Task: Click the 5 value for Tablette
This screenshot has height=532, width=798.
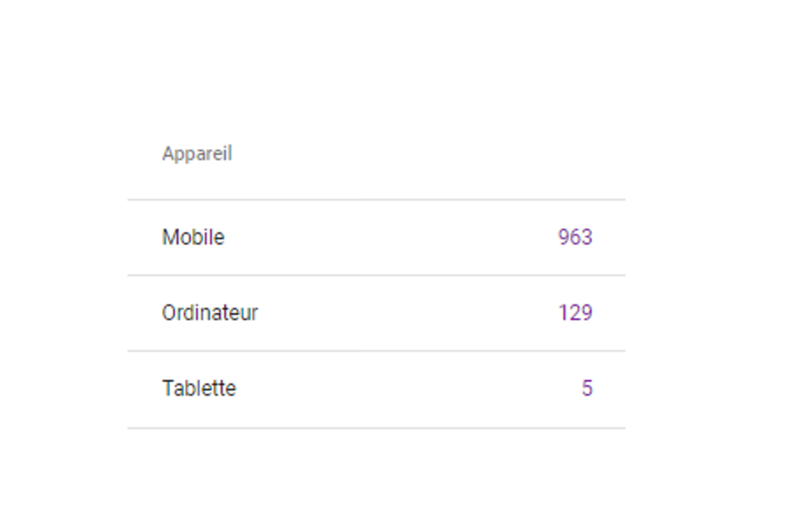Action: pyautogui.click(x=587, y=388)
